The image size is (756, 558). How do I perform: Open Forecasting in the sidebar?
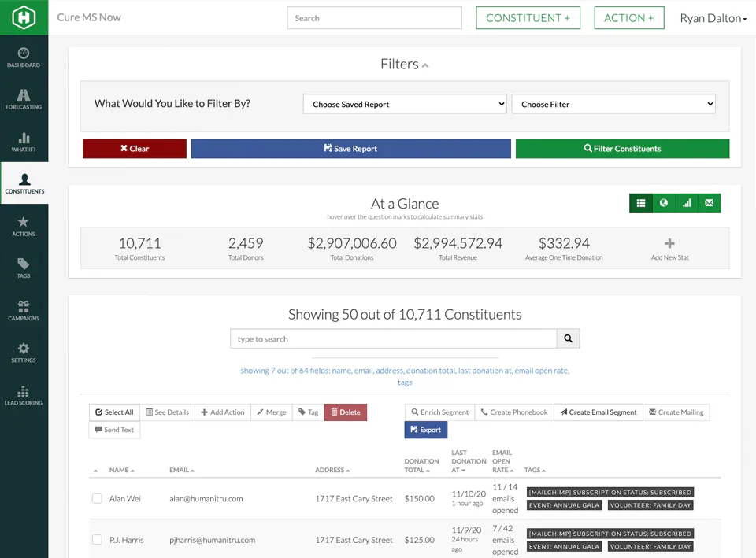24,99
